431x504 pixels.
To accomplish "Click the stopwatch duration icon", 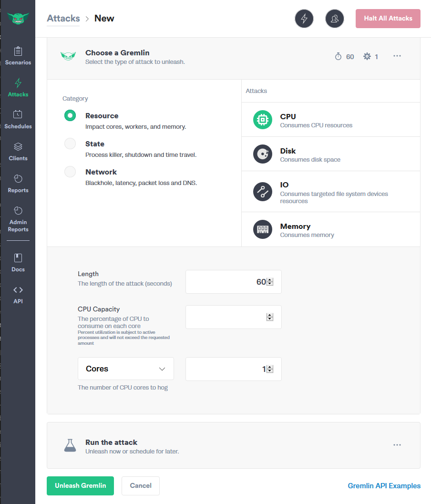I will point(338,57).
